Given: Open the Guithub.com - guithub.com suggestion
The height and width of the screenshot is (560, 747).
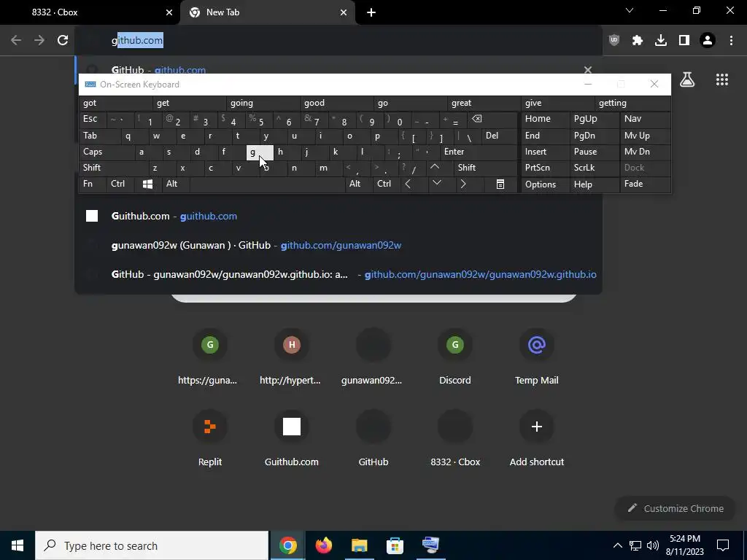Looking at the screenshot, I should (338, 216).
